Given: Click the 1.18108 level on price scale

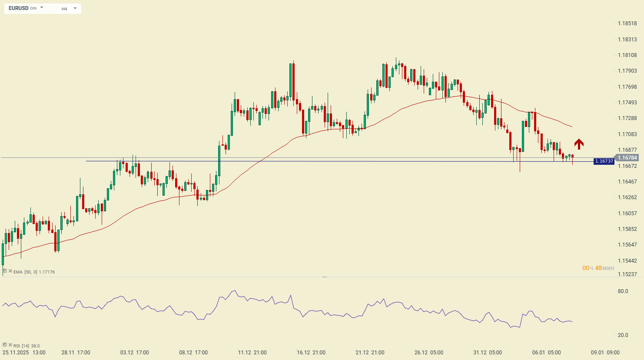Looking at the screenshot, I should coord(627,55).
